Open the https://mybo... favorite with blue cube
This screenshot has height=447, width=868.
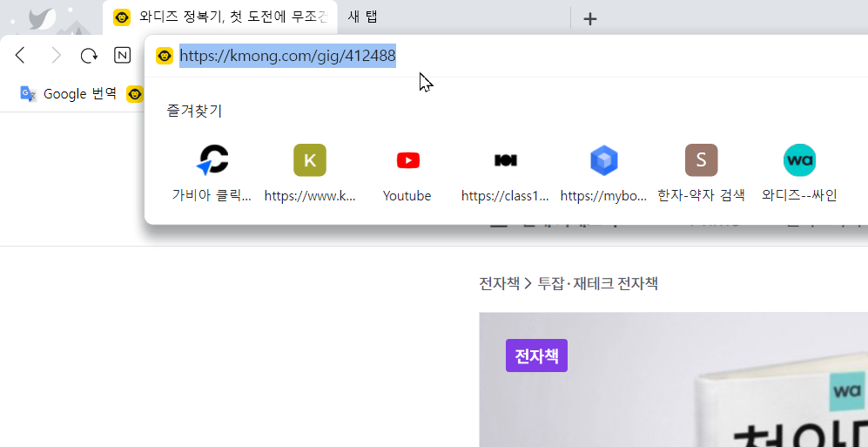click(603, 174)
